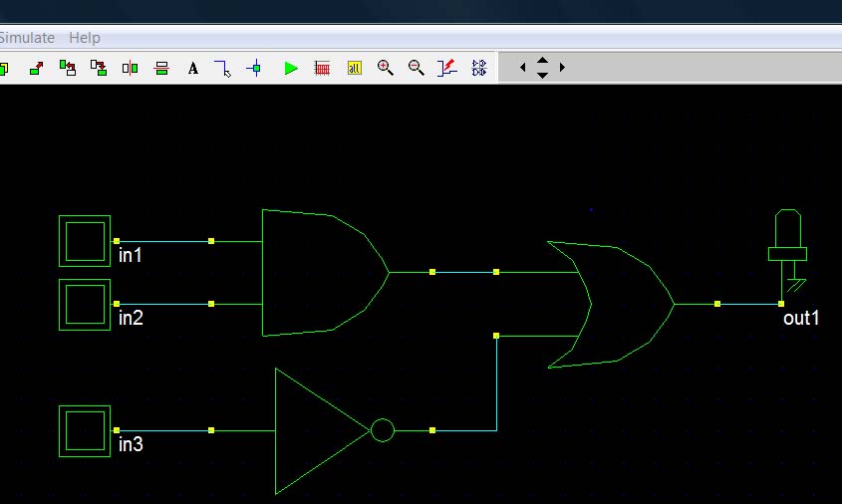
Task: Select the Add Connection point tool
Action: [x=256, y=68]
